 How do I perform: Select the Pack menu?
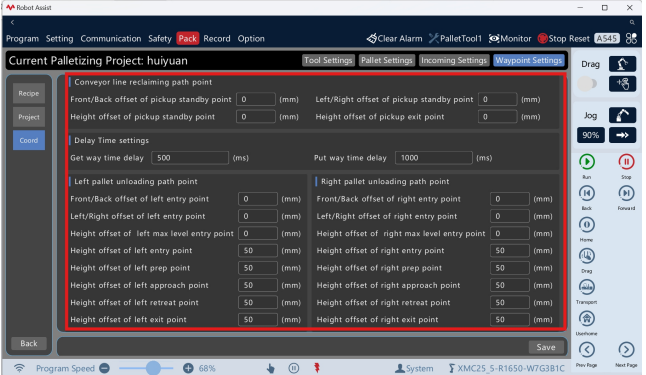tap(187, 38)
